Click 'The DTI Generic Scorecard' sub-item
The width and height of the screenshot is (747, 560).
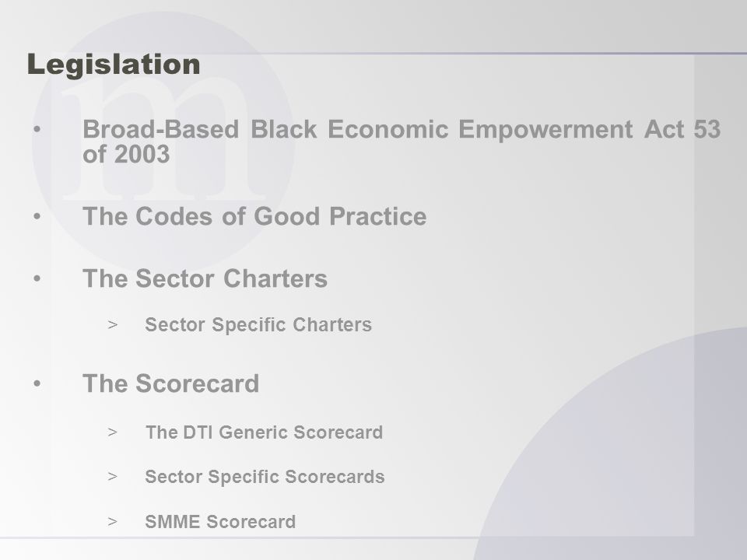[264, 432]
